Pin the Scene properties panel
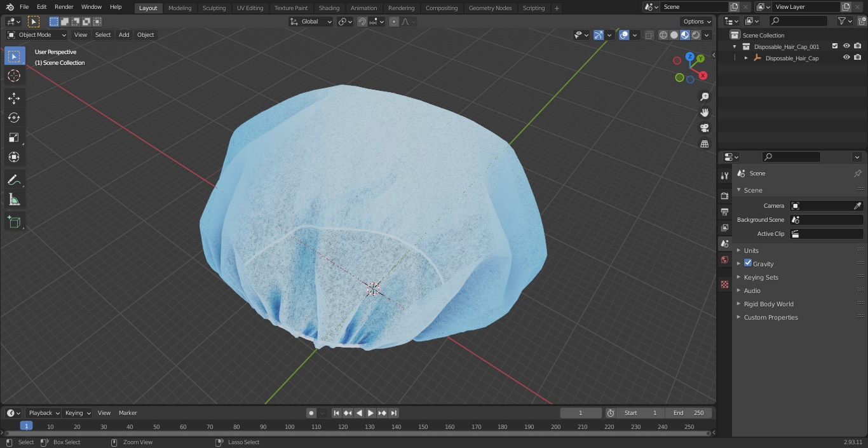Image resolution: width=868 pixels, height=448 pixels. pyautogui.click(x=857, y=173)
